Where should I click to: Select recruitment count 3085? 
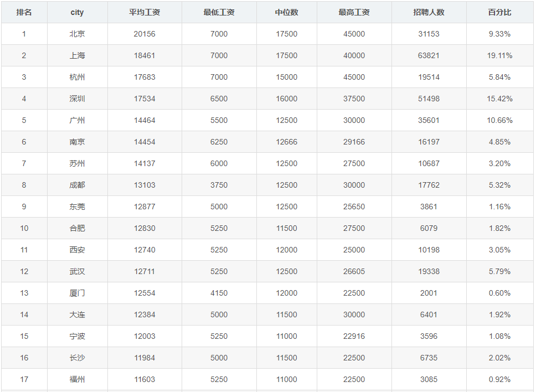(429, 379)
